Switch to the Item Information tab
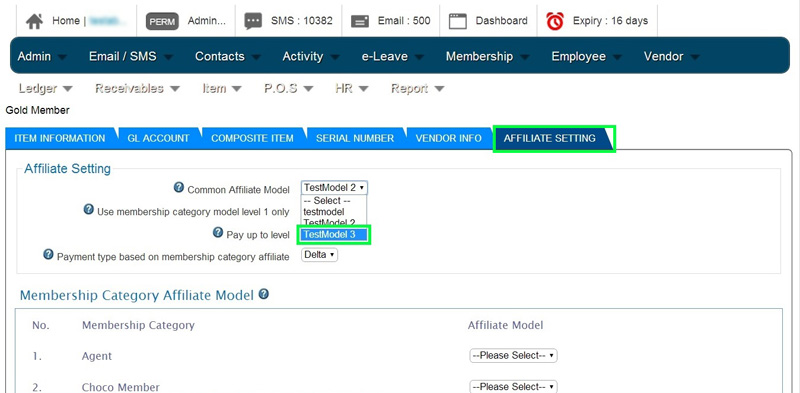This screenshot has height=393, width=800. [60, 138]
